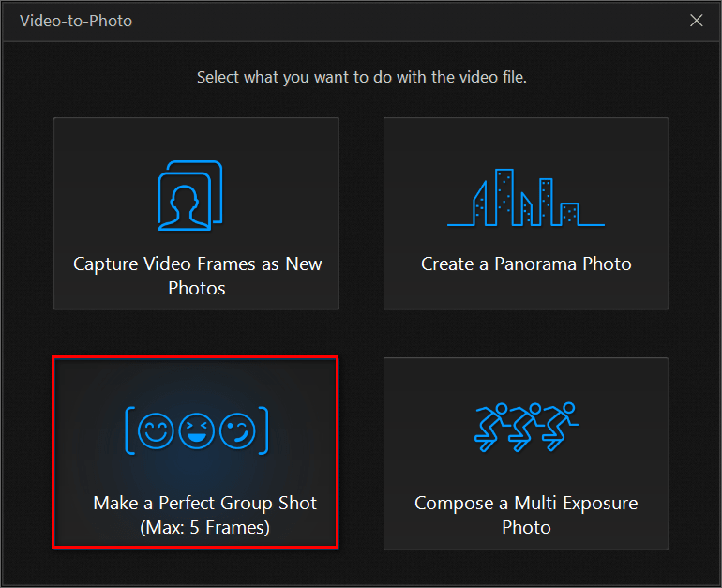Click the (Max: 5 Frames) text
The width and height of the screenshot is (722, 588).
click(x=205, y=528)
